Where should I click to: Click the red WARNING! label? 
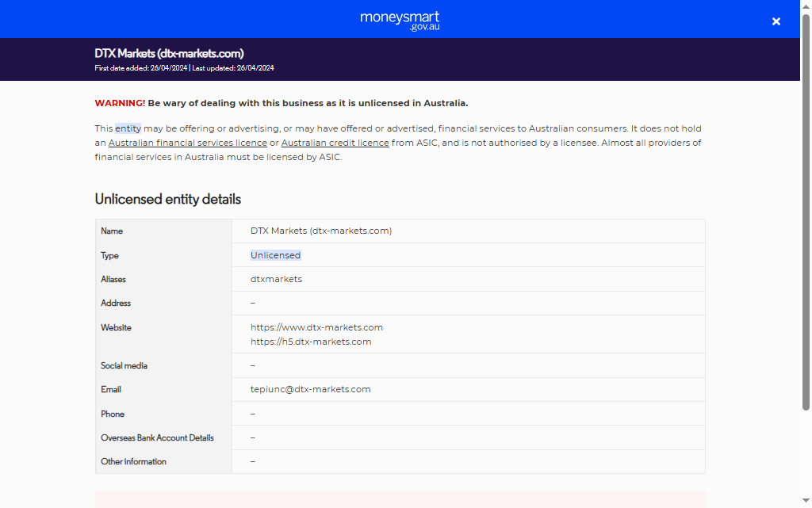[120, 103]
